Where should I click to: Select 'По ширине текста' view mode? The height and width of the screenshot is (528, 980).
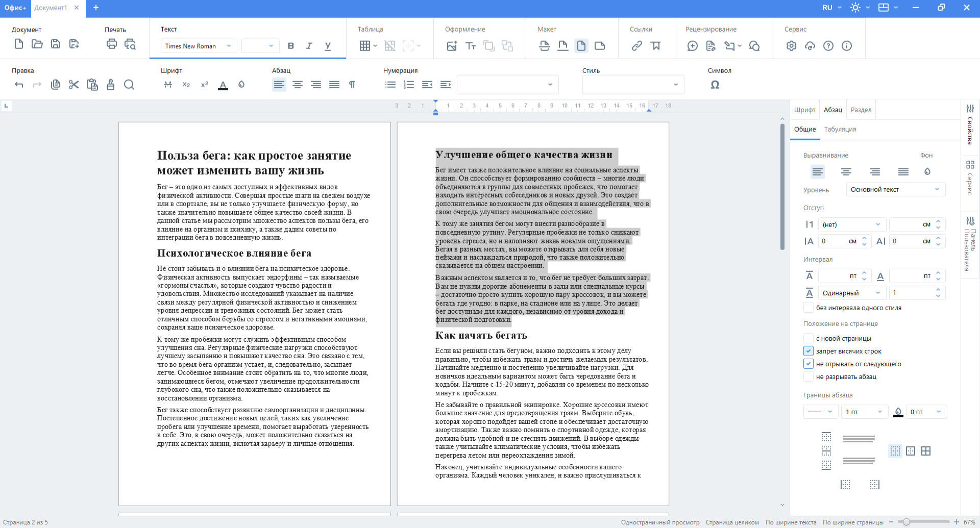click(791, 522)
